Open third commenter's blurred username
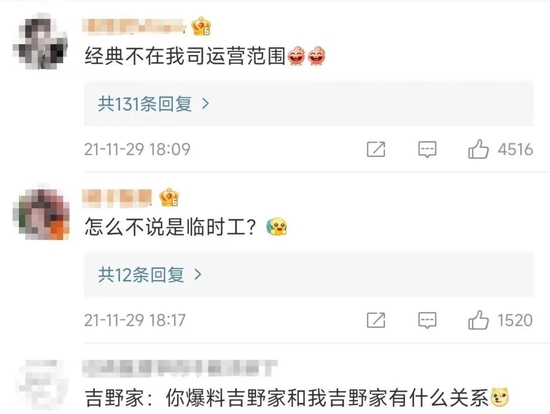The image size is (550, 414). (180, 368)
